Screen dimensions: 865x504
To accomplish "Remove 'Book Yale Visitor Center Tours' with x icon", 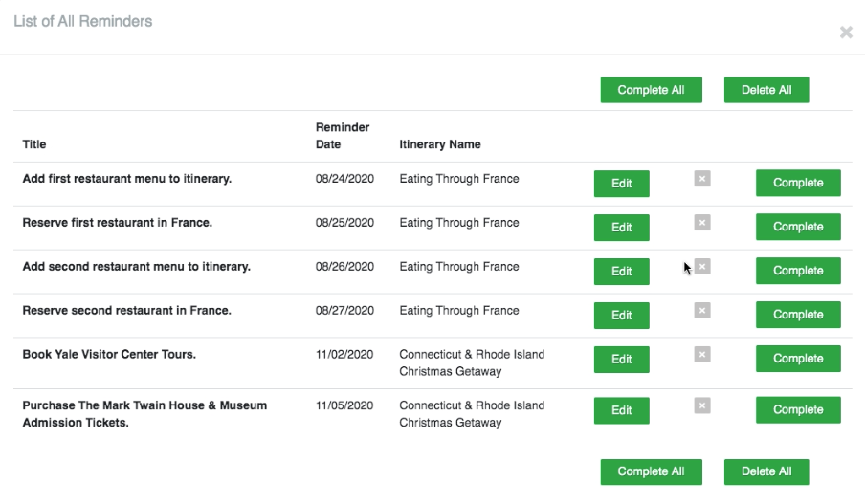I will (701, 355).
